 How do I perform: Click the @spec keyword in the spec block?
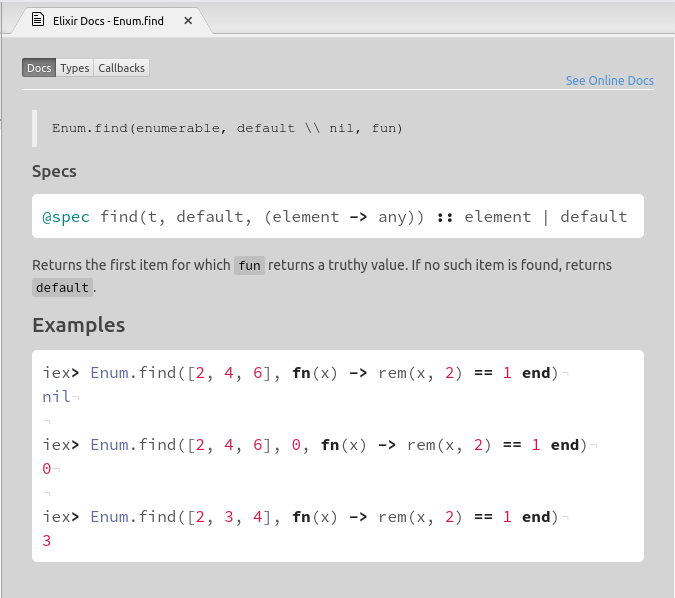(x=66, y=217)
